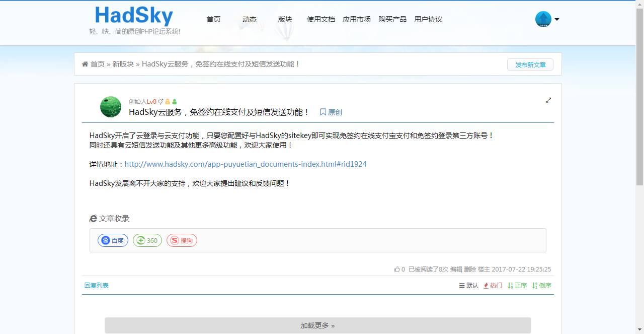Click the green user badge icon

pyautogui.click(x=175, y=101)
